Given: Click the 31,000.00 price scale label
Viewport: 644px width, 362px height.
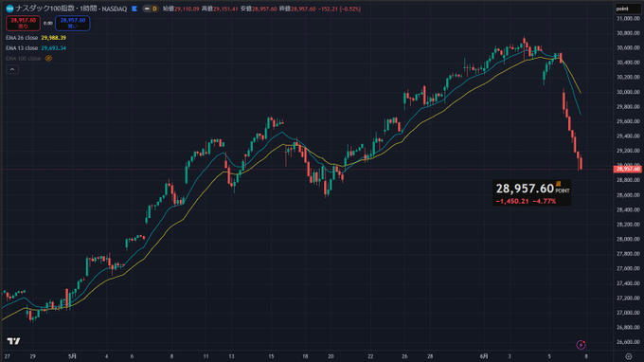Looking at the screenshot, I should point(628,19).
